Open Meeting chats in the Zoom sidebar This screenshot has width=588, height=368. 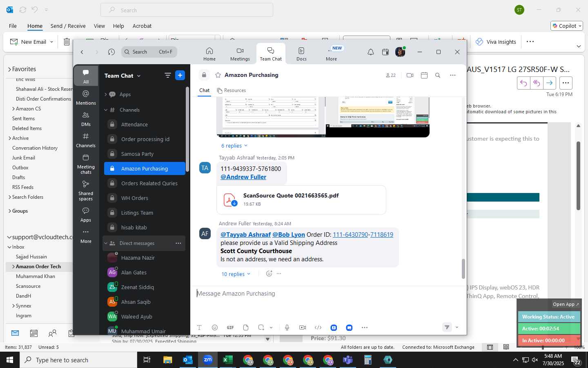tap(86, 164)
